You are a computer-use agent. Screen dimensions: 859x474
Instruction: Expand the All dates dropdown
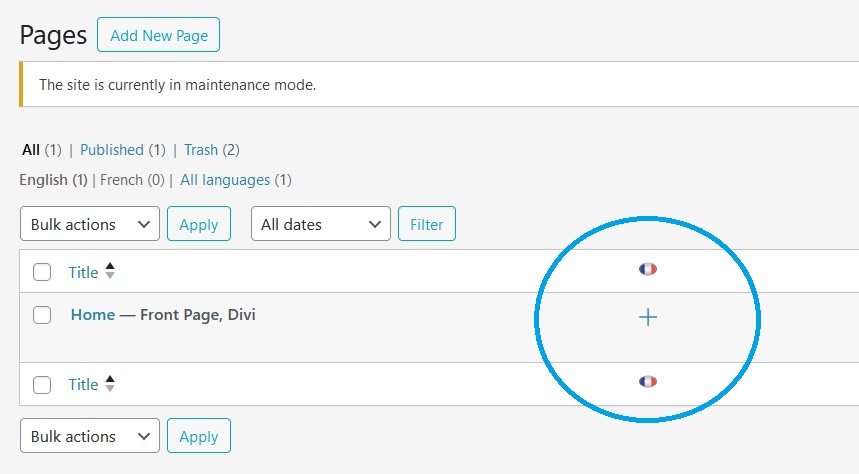(x=320, y=224)
